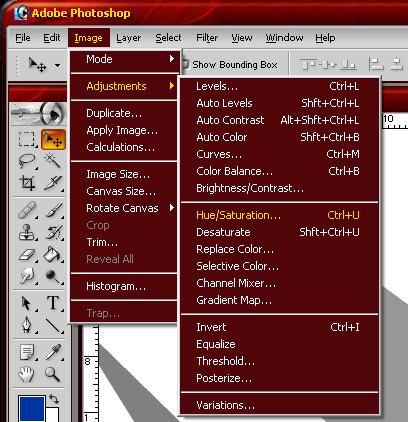Choose Variations

pos(279,405)
